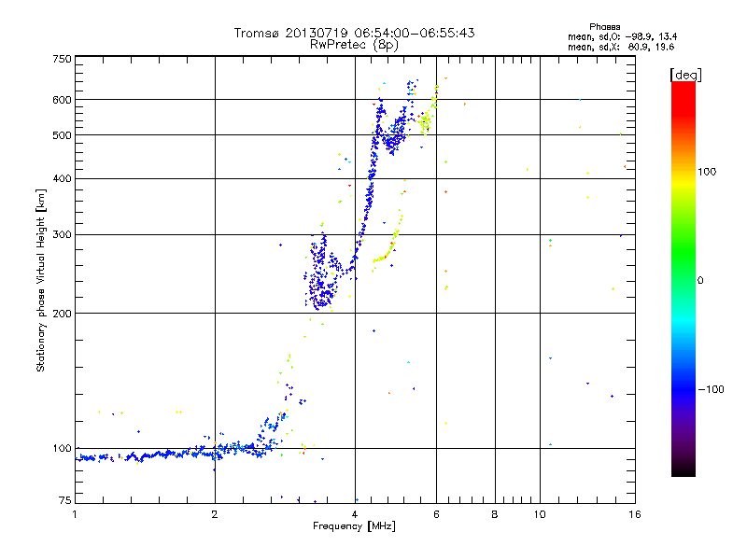The image size is (747, 560).
Task: Click the colorbar tick label "100"
Action: point(707,172)
